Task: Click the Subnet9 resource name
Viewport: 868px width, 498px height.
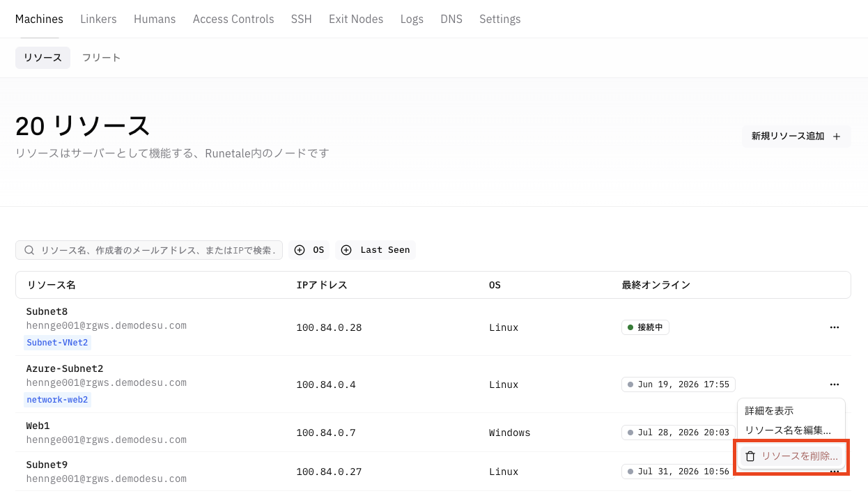Action: click(47, 465)
